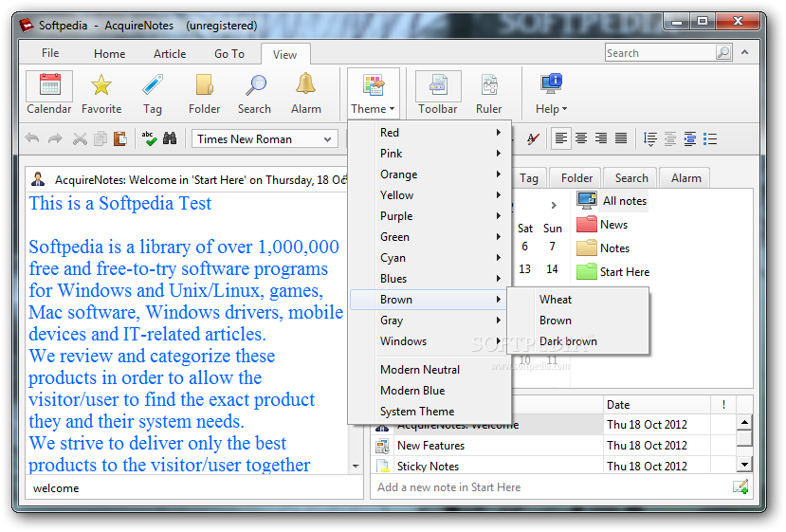Click the add note icon
786x532 pixels.
[740, 486]
